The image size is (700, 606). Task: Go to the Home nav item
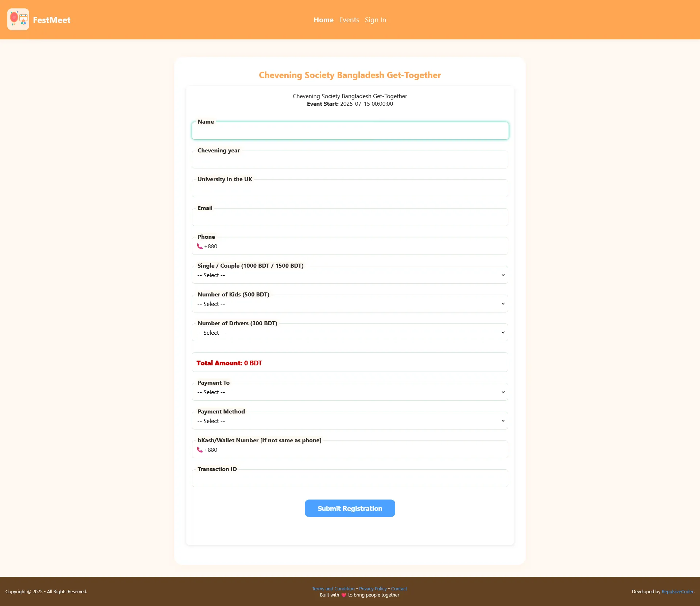tap(323, 20)
